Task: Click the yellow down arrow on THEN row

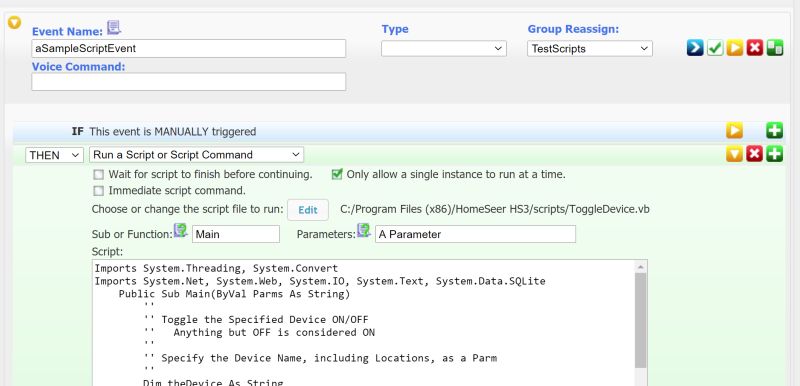Action: pos(735,154)
